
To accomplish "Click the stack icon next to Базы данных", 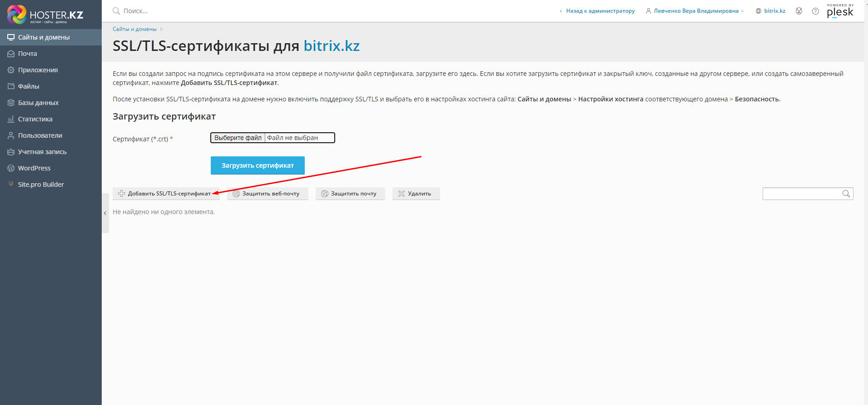I will pos(11,103).
